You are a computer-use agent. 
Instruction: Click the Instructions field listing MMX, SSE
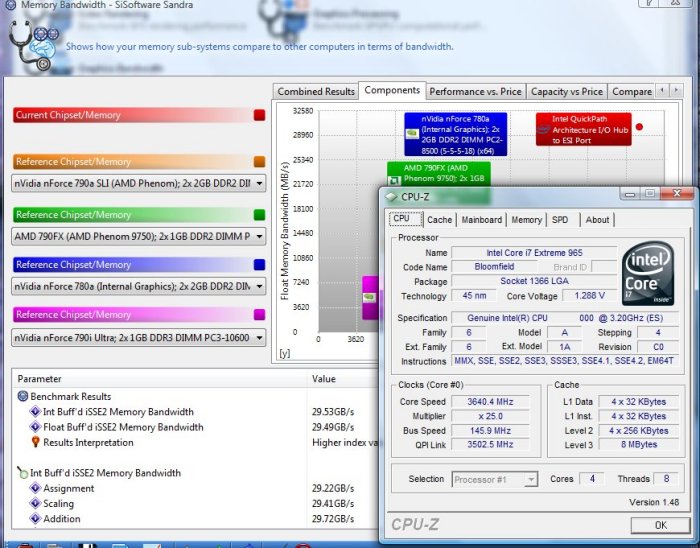click(x=564, y=361)
